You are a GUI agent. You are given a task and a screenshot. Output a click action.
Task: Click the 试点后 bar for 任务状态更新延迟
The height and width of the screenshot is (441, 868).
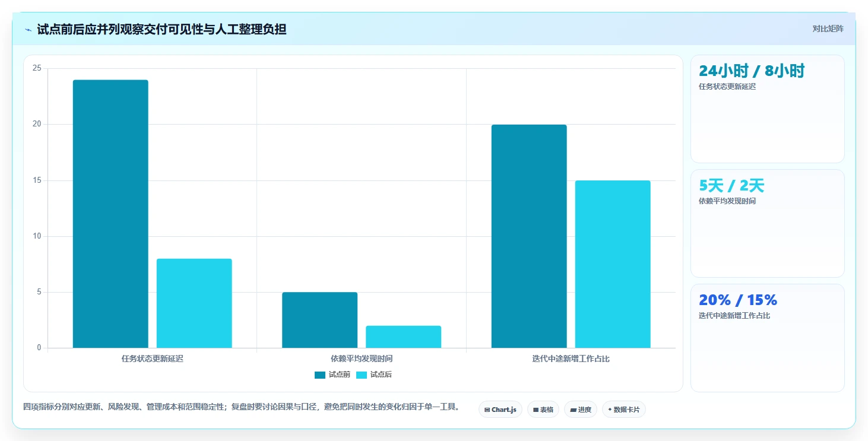click(194, 303)
